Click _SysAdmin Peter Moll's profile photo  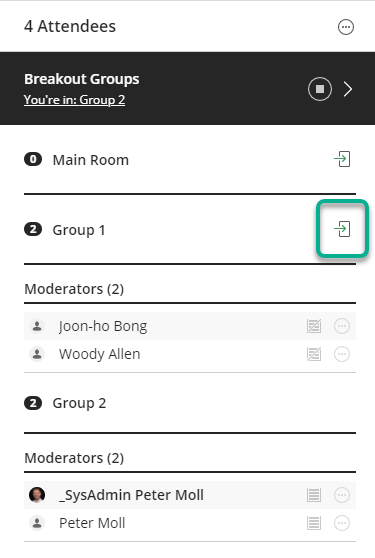pyautogui.click(x=37, y=495)
